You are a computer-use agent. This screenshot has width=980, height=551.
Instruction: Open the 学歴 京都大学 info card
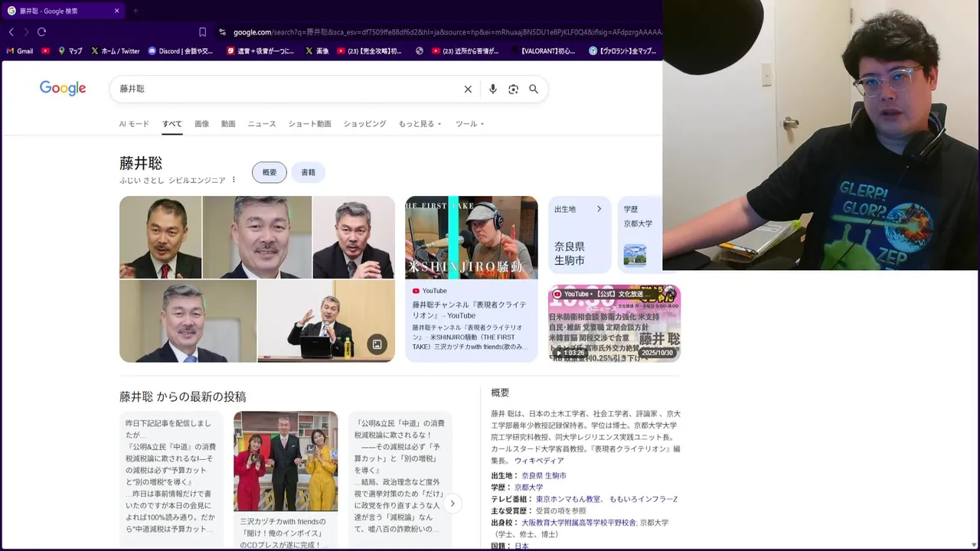point(640,235)
